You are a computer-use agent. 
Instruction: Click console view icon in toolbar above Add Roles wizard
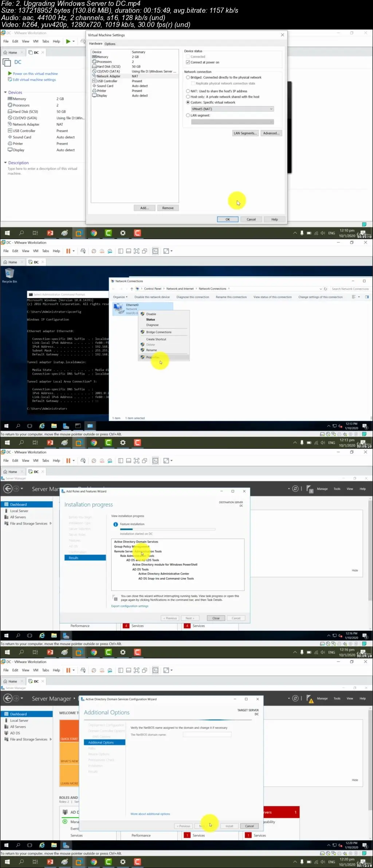pos(156,461)
